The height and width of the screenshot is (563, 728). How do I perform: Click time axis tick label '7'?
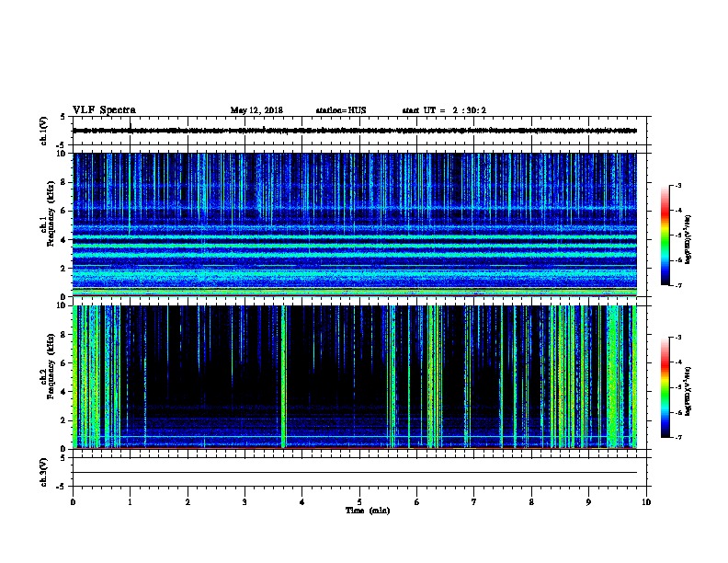click(474, 502)
